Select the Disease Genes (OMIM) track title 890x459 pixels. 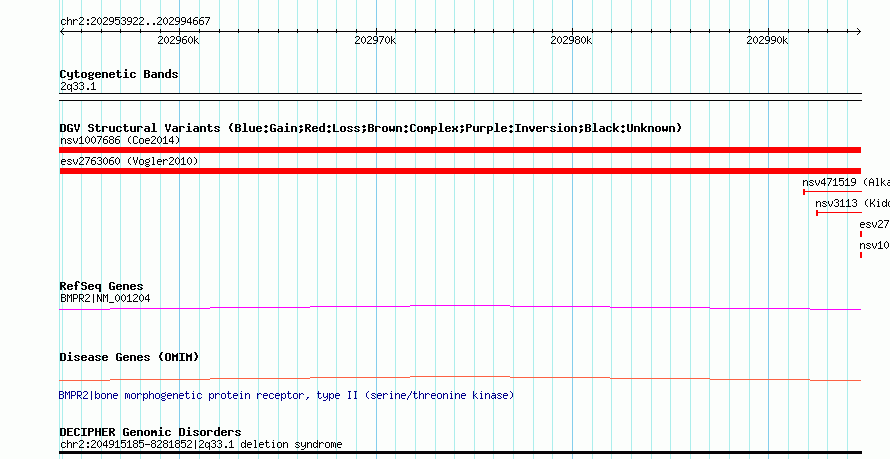coord(129,357)
